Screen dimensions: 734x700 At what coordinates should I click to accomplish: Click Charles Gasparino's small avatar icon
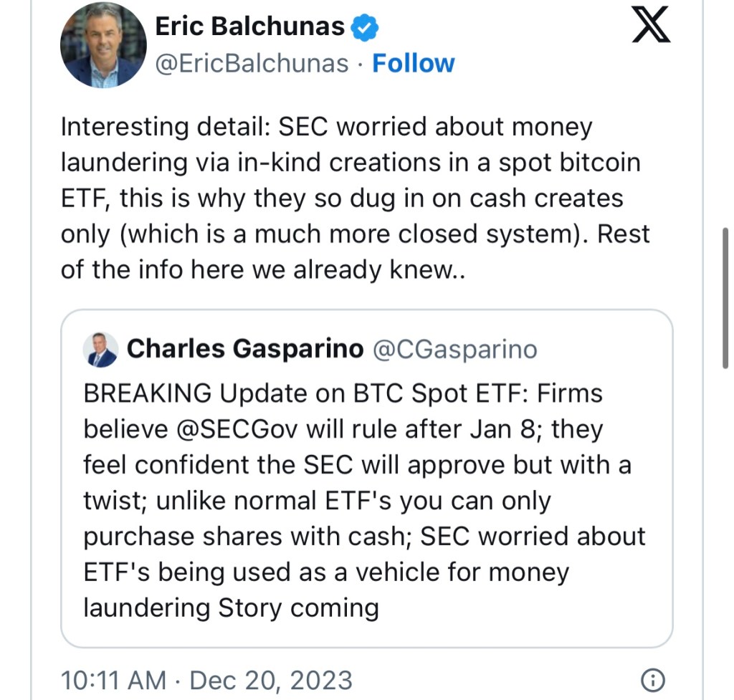coord(100,350)
